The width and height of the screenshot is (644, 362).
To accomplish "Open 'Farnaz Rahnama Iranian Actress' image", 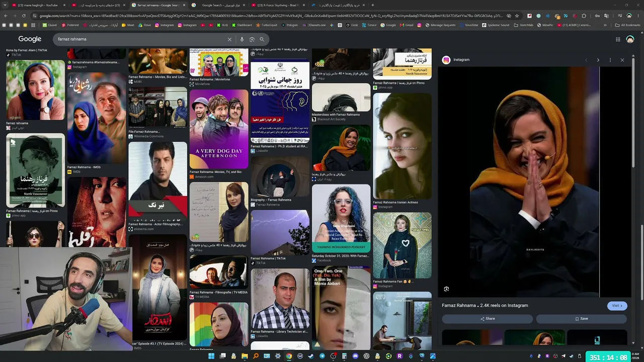I will [x=402, y=146].
